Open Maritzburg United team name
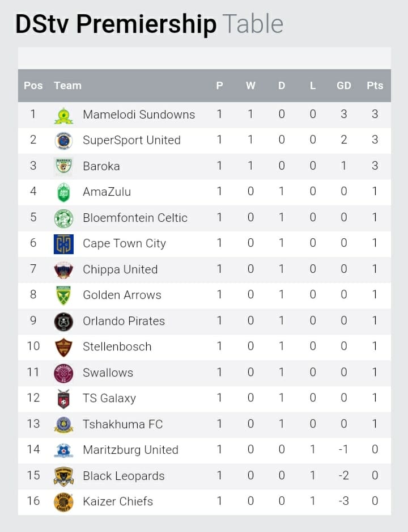408x532 pixels. point(130,450)
